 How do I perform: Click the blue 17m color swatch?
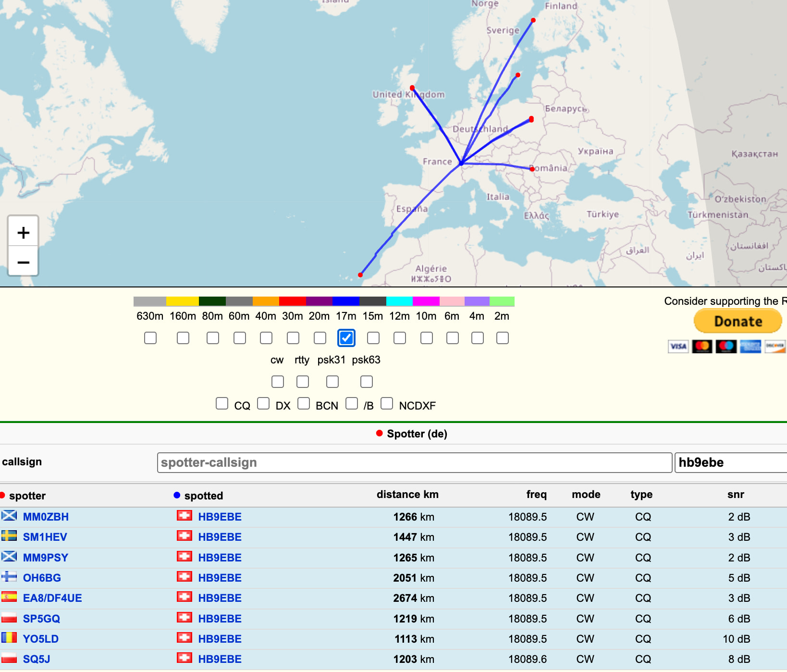pos(346,301)
